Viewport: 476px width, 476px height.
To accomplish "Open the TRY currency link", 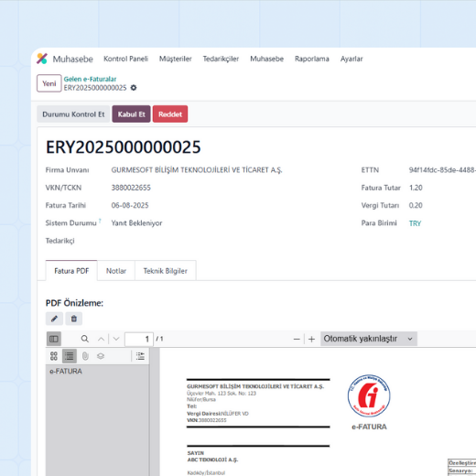I will click(x=415, y=223).
